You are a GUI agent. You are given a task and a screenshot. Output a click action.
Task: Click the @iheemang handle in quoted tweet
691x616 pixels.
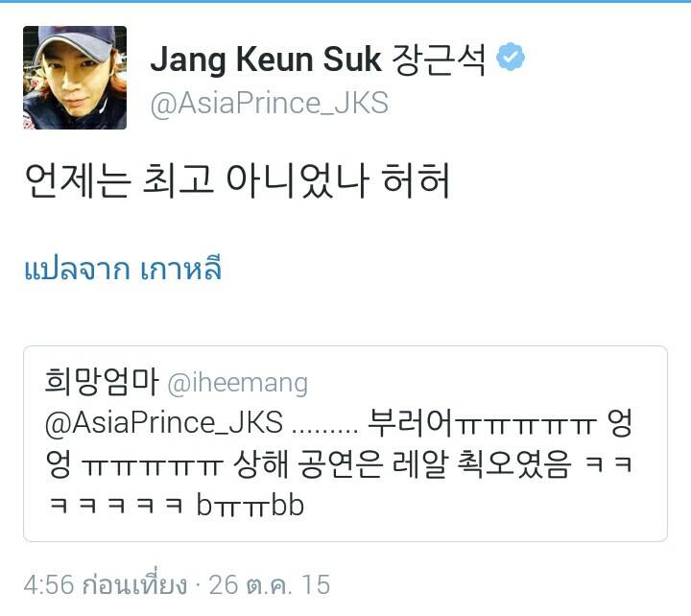pos(238,384)
